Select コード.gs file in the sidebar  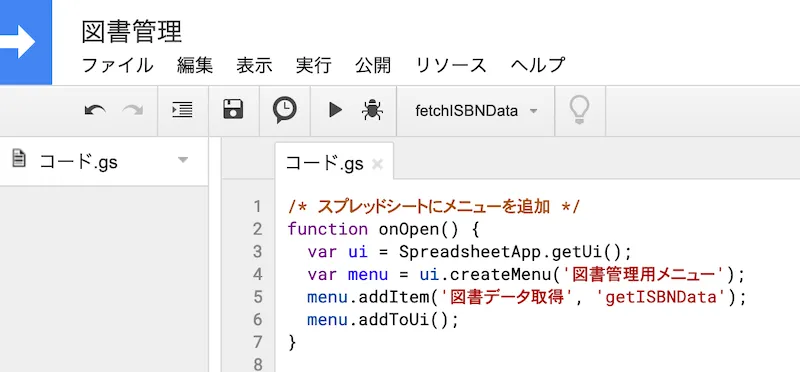[104, 161]
